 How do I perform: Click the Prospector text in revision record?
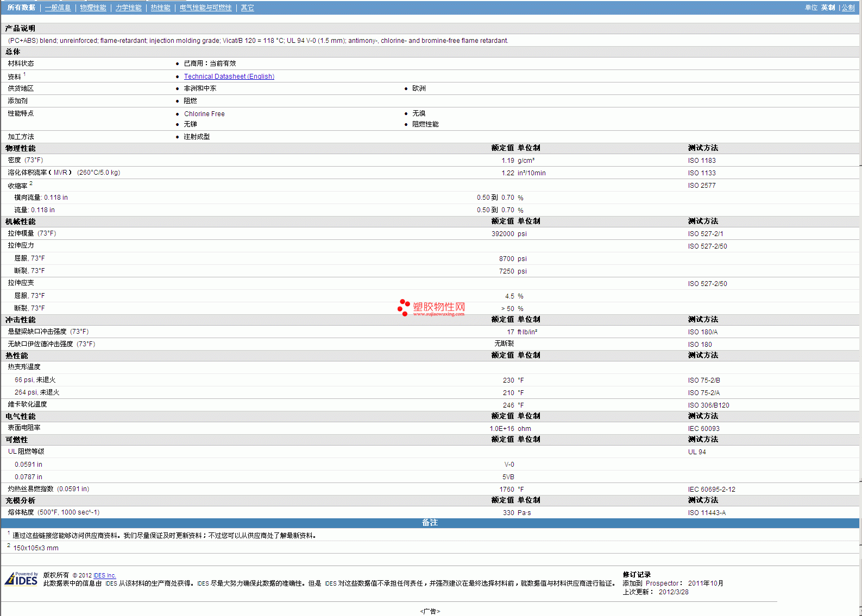tap(662, 583)
